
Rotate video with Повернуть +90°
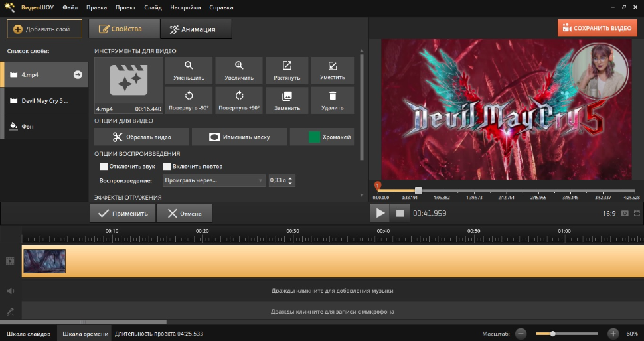coord(239,101)
